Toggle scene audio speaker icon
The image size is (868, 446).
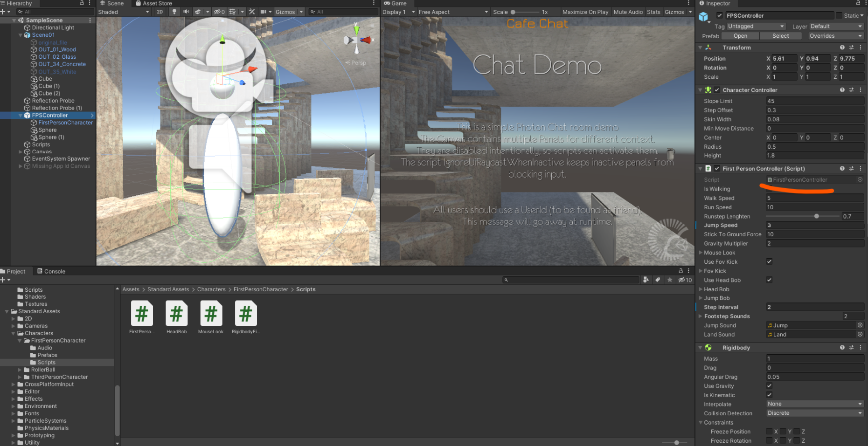186,12
